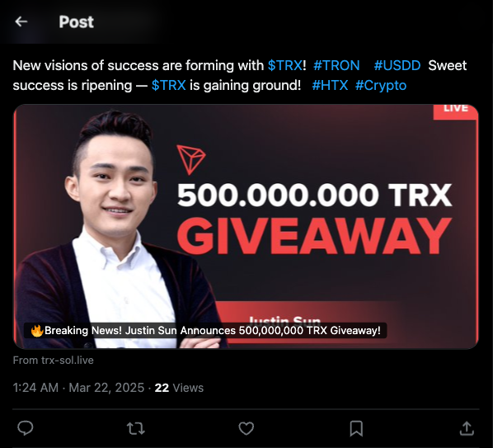Like the post with heart icon
This screenshot has width=493, height=448.
coord(246,428)
